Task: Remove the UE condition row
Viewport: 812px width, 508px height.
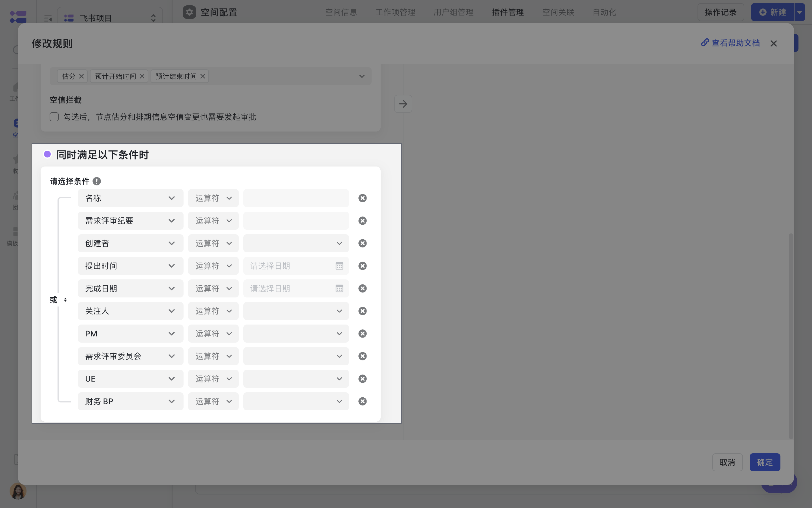Action: [362, 379]
